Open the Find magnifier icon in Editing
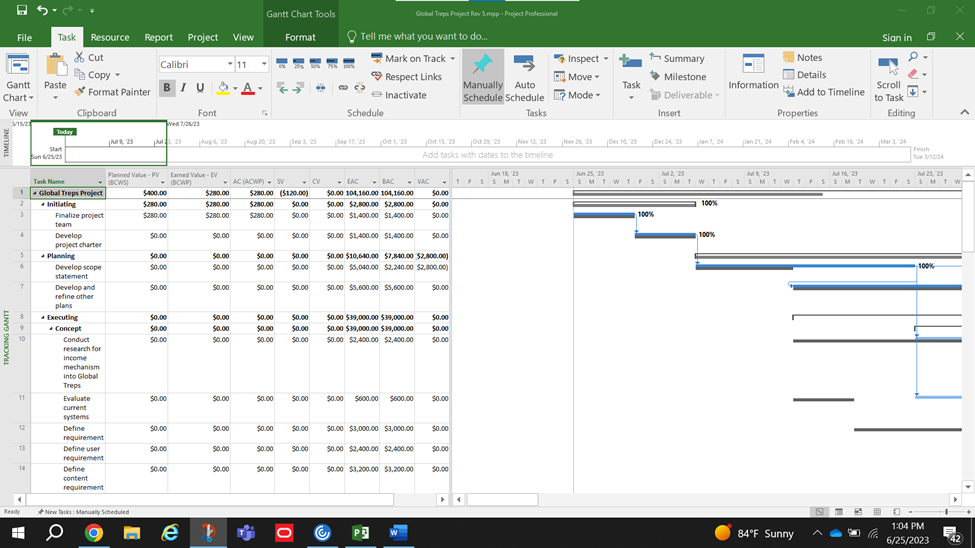The height and width of the screenshot is (548, 975). coord(913,57)
